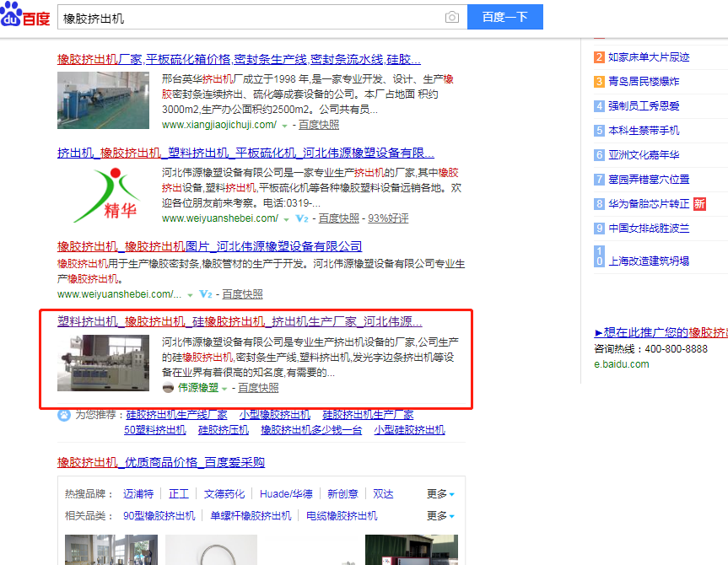This screenshot has height=565, width=728.
Task: Open hot search 中国女排战胜波兰
Action: [649, 228]
